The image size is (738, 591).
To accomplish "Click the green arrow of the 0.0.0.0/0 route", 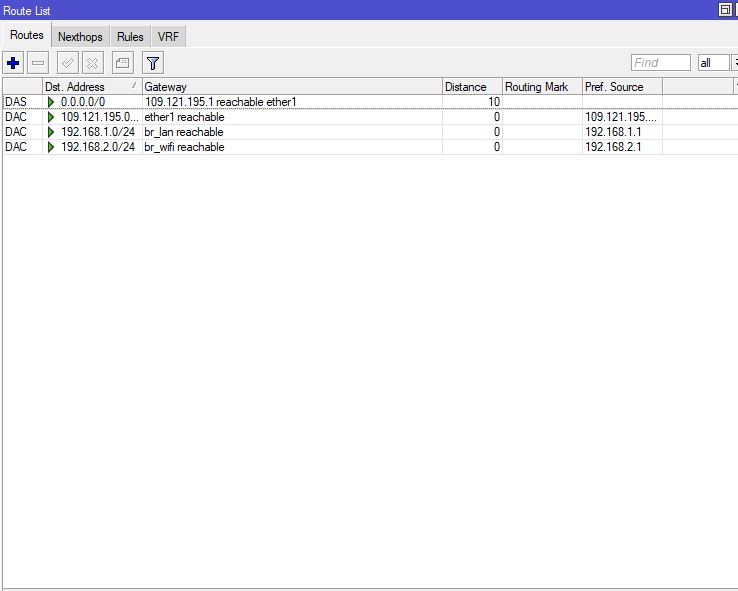I will pos(52,102).
